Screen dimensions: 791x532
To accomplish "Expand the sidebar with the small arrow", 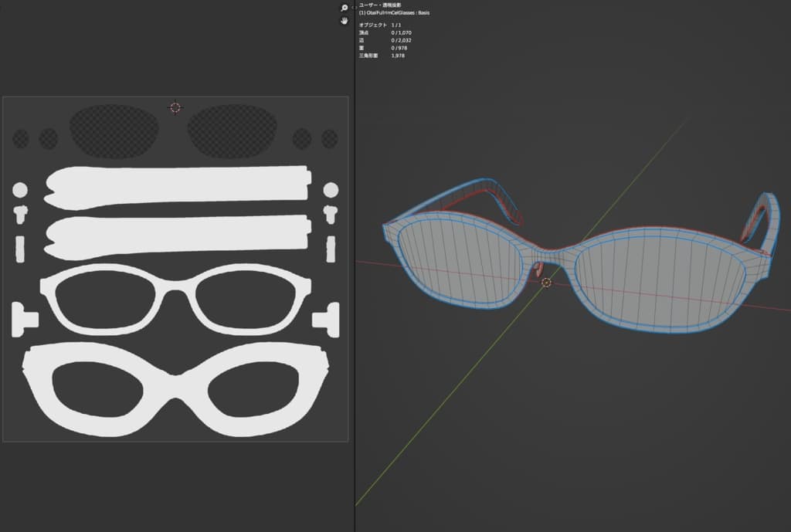I will tap(353, 7).
